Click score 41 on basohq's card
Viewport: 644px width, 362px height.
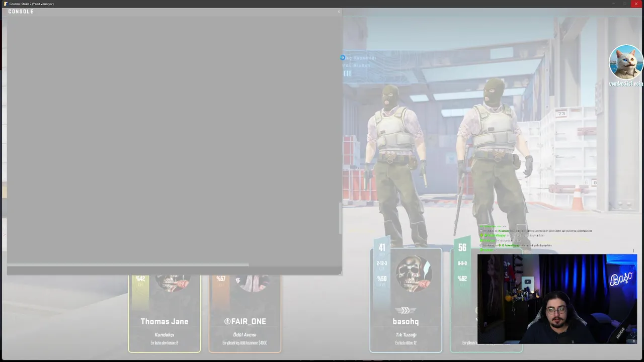(x=382, y=247)
